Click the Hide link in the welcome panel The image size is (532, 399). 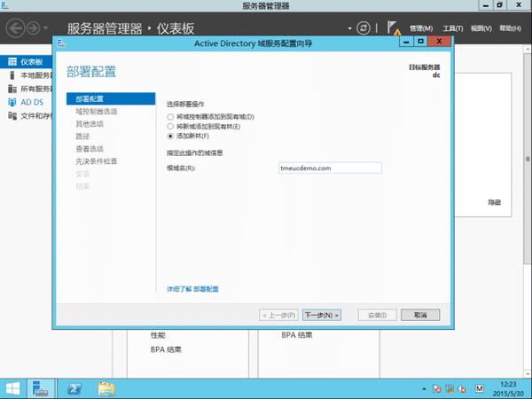tap(495, 202)
